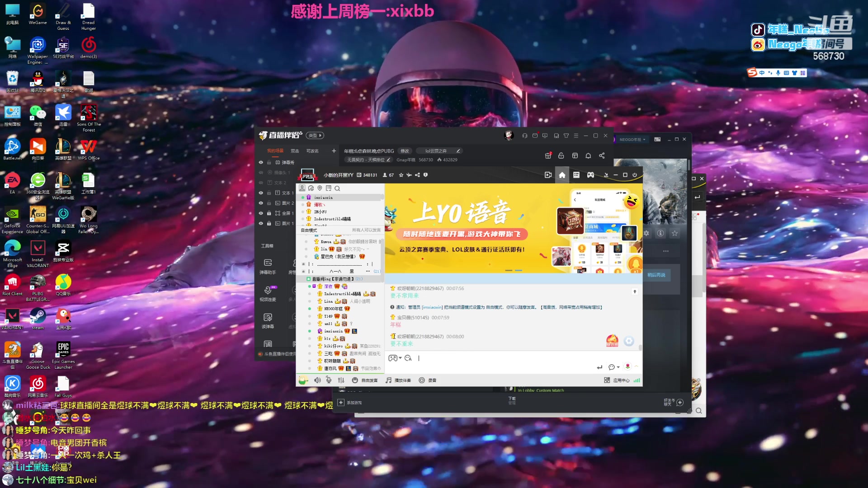
Task: Hide the 弹幕秀 source with its eye
Action: click(261, 162)
